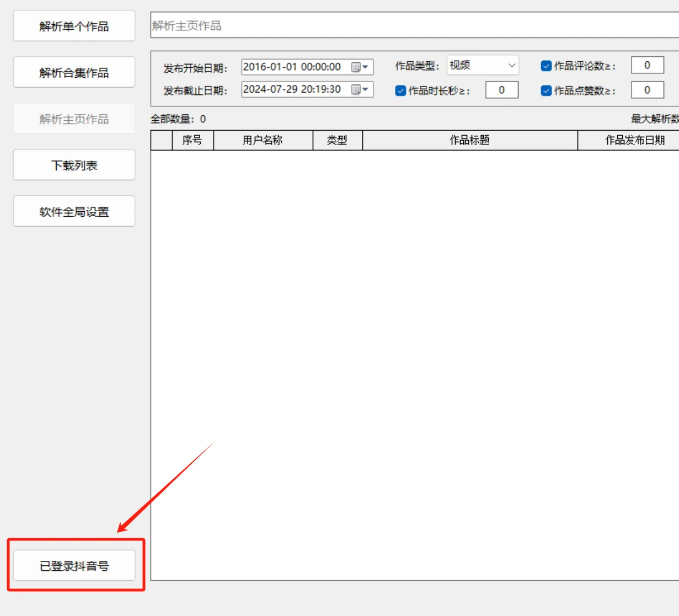Open the 下载列表 page
679x616 pixels.
pyautogui.click(x=74, y=165)
